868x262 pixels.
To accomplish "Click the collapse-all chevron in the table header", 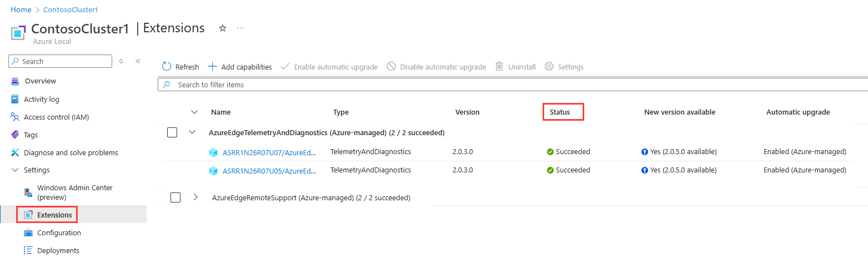I will [x=194, y=112].
